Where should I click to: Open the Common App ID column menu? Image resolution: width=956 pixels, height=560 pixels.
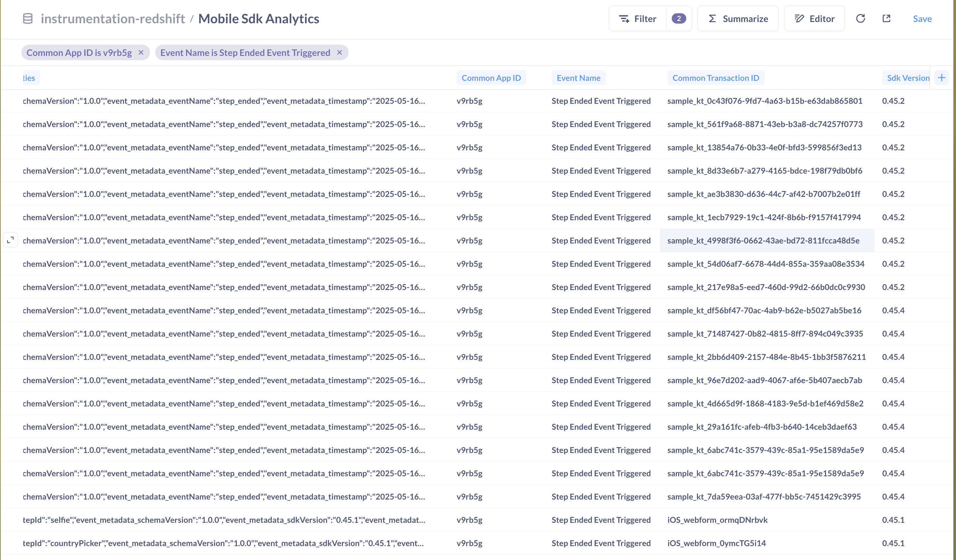click(491, 78)
